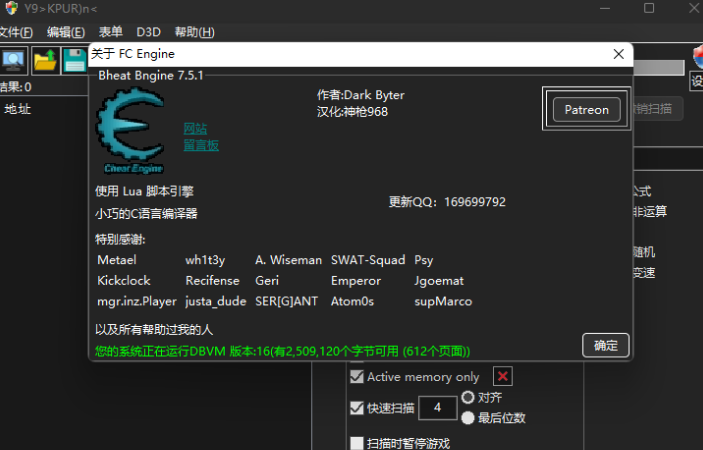
Task: Click the name Geri
Action: (x=267, y=281)
